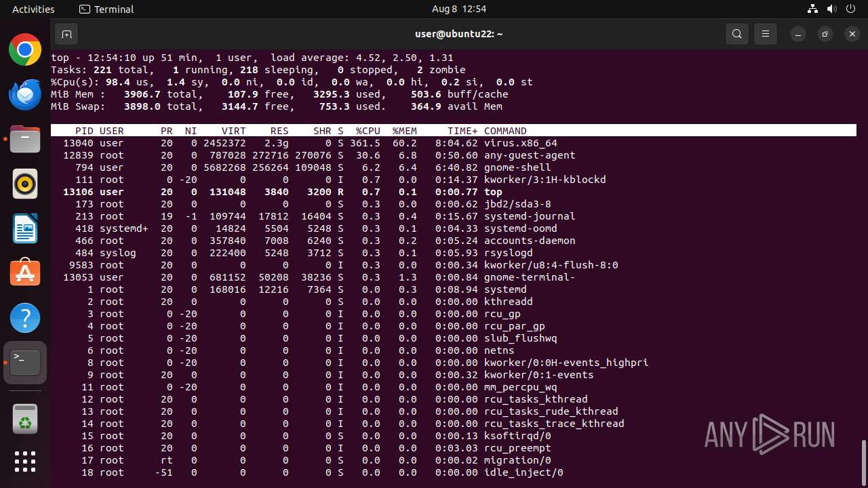
Task: Click the COMMAND column header
Action: point(505,131)
